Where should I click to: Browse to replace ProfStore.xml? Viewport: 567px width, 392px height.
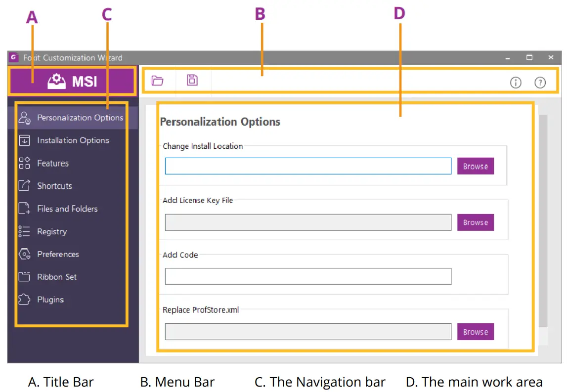475,332
